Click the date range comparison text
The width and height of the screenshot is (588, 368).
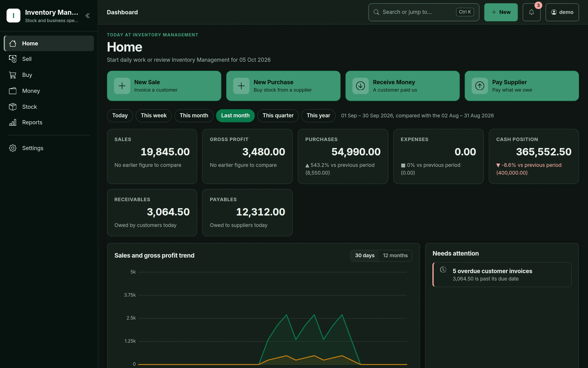click(x=417, y=116)
